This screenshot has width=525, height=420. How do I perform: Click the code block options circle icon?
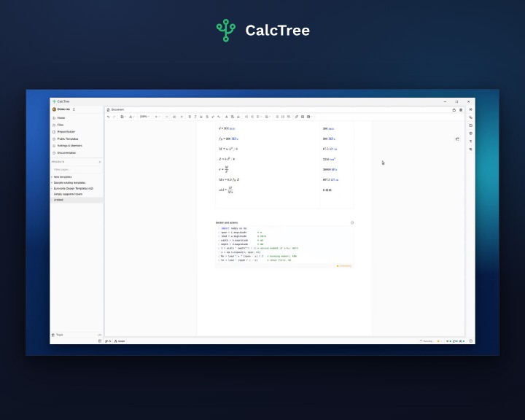click(x=352, y=222)
